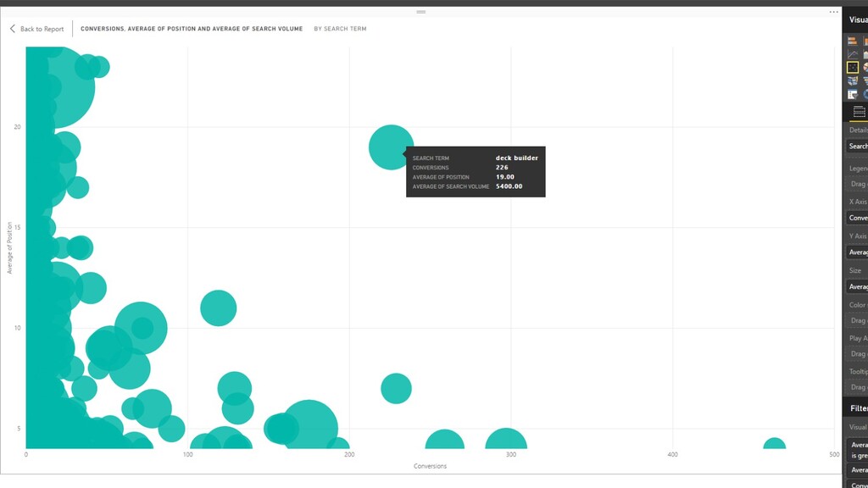
Task: Click the Average field in Y Axis
Action: pos(858,252)
